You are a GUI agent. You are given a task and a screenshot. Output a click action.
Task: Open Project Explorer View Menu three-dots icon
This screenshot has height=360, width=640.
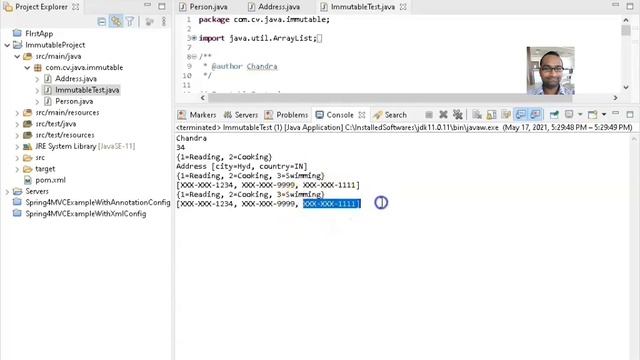click(164, 22)
